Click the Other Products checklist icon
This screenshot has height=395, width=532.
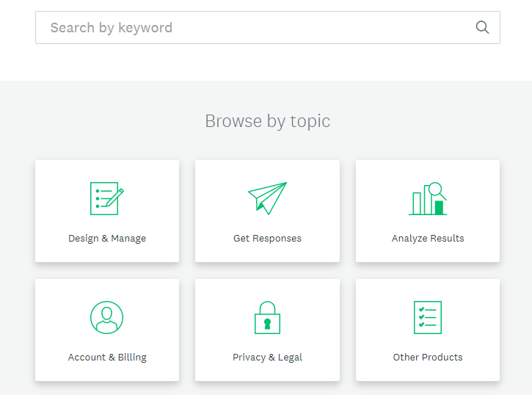click(x=428, y=318)
